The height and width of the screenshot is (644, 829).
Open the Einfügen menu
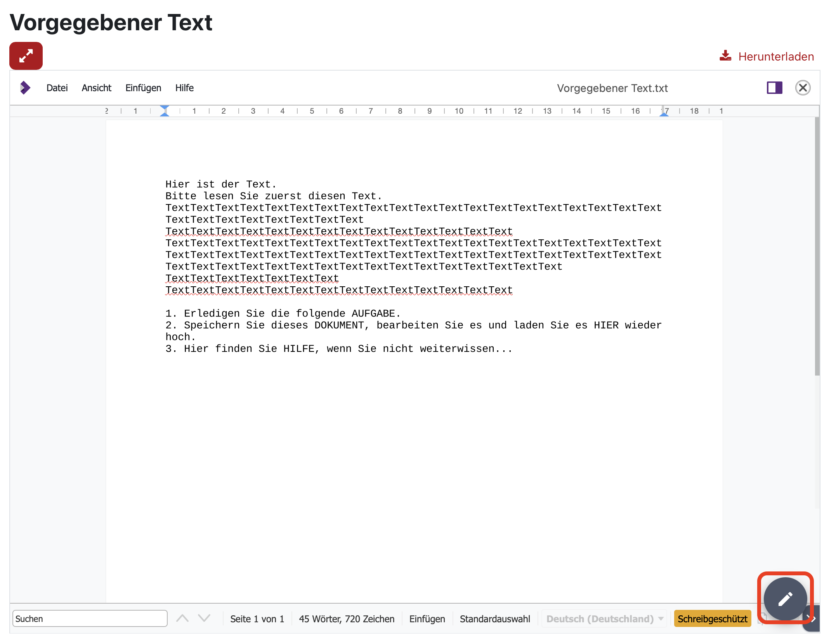(x=143, y=88)
